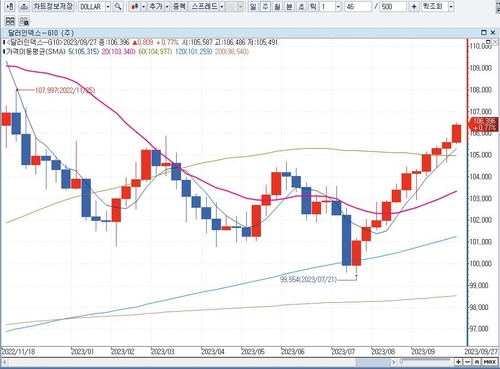Click the zoom in plus button
Screen dimensions: 500x369
pos(459,362)
